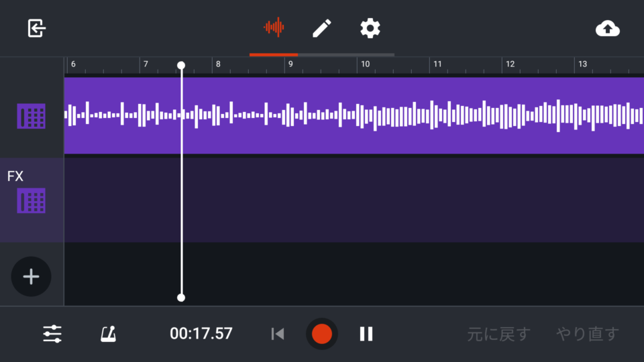Tap bar 9 on the ruler
The height and width of the screenshot is (362, 644).
click(290, 64)
